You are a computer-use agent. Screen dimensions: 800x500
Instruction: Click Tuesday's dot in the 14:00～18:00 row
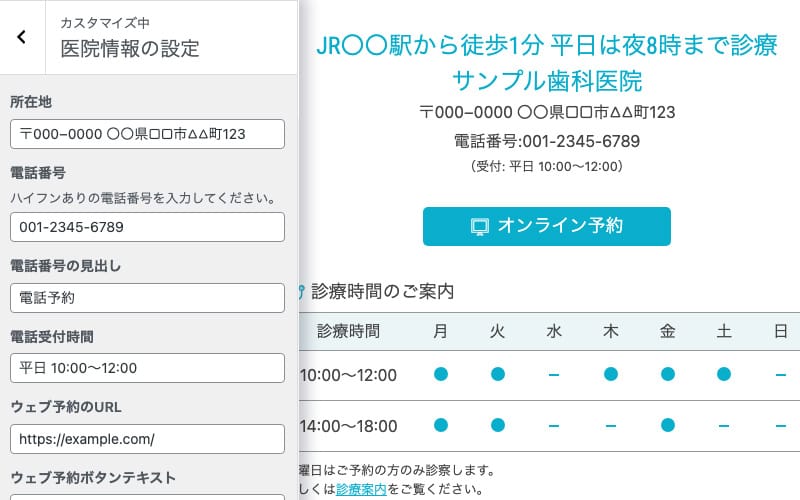[x=498, y=424]
